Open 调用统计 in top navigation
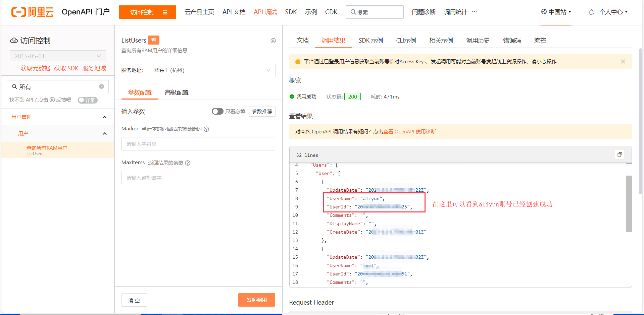Screen dimensions: 644x315 [455, 12]
